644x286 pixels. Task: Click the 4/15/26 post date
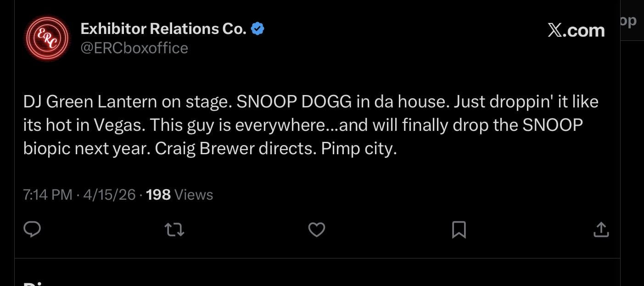pyautogui.click(x=109, y=195)
